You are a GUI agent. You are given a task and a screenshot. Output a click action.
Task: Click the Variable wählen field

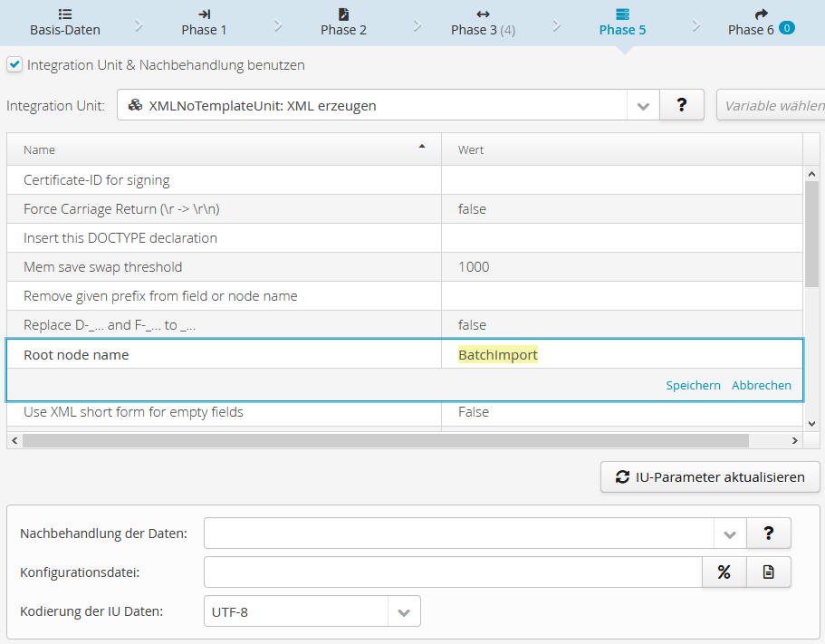click(x=772, y=106)
